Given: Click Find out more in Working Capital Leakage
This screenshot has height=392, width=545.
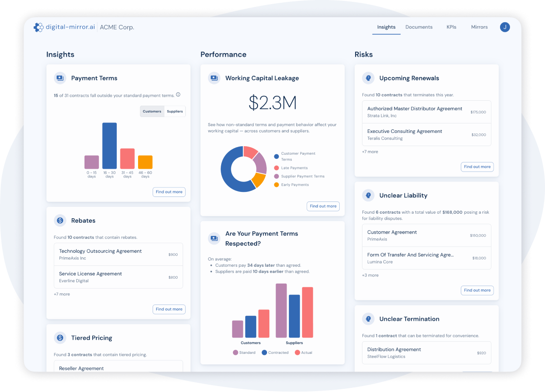Looking at the screenshot, I should [323, 206].
